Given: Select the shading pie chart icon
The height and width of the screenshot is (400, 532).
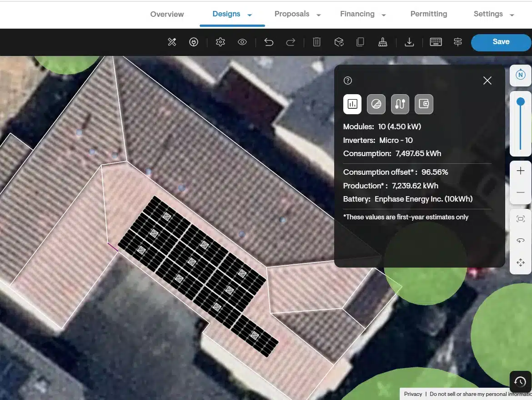Looking at the screenshot, I should click(x=376, y=104).
